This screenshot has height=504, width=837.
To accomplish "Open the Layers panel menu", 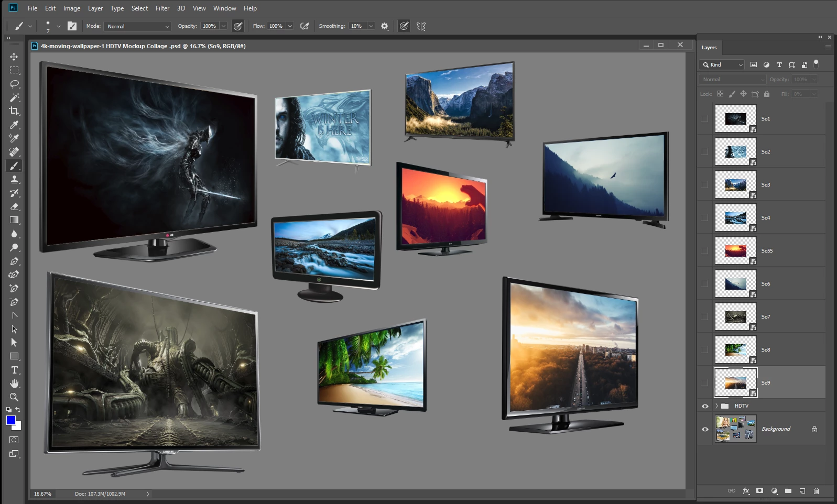I will point(828,48).
